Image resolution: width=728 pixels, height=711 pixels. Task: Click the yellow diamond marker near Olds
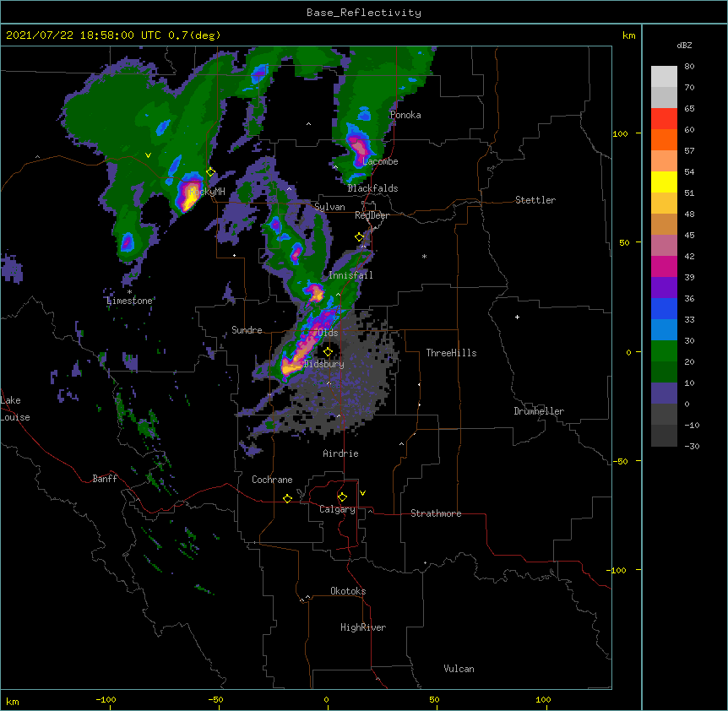coord(328,351)
